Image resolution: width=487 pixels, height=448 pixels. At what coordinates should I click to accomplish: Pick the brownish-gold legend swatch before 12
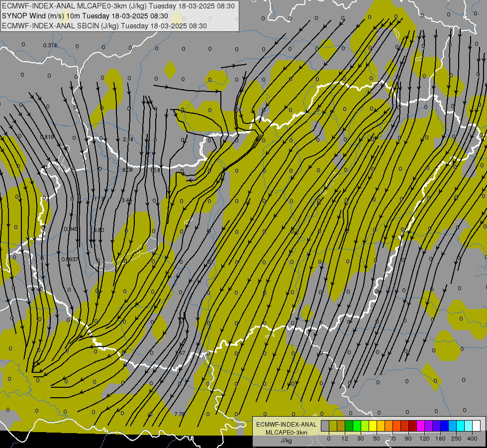(341, 426)
